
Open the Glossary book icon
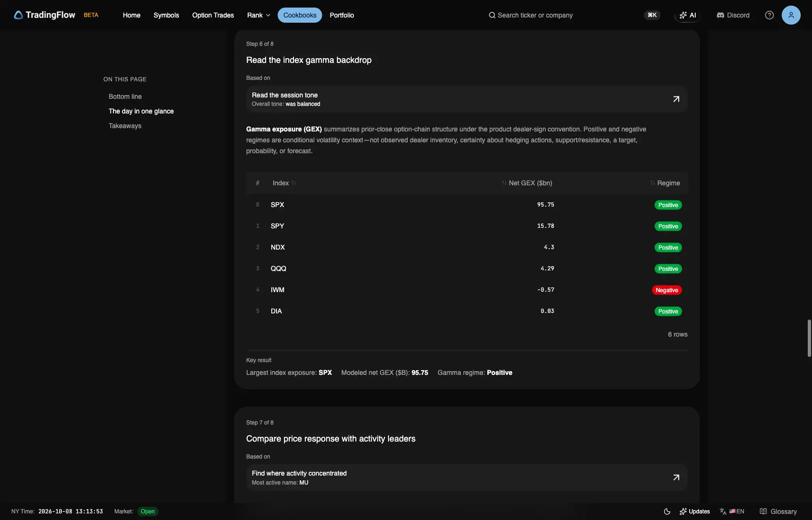(x=763, y=511)
